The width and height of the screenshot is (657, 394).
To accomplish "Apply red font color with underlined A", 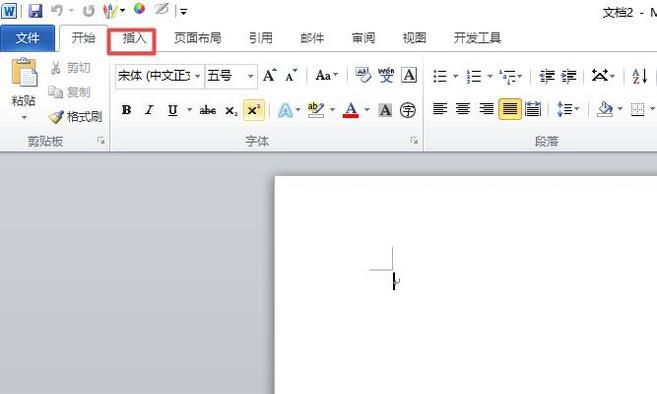I will [x=351, y=110].
